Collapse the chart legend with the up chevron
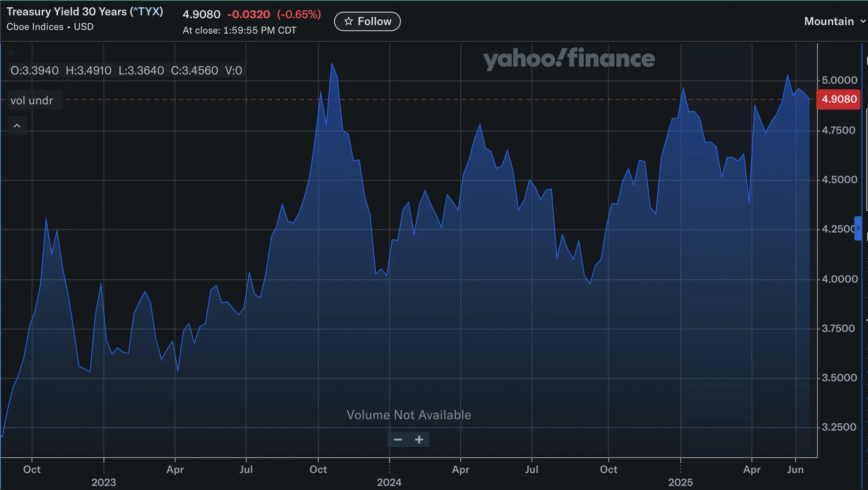Viewport: 868px width, 490px height. click(x=17, y=126)
